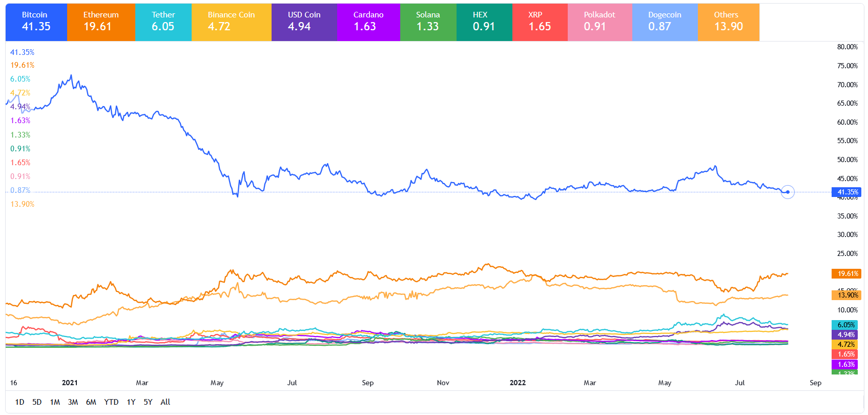Toggle the Binance Coin legend tile
This screenshot has width=868, height=415.
click(x=232, y=22)
